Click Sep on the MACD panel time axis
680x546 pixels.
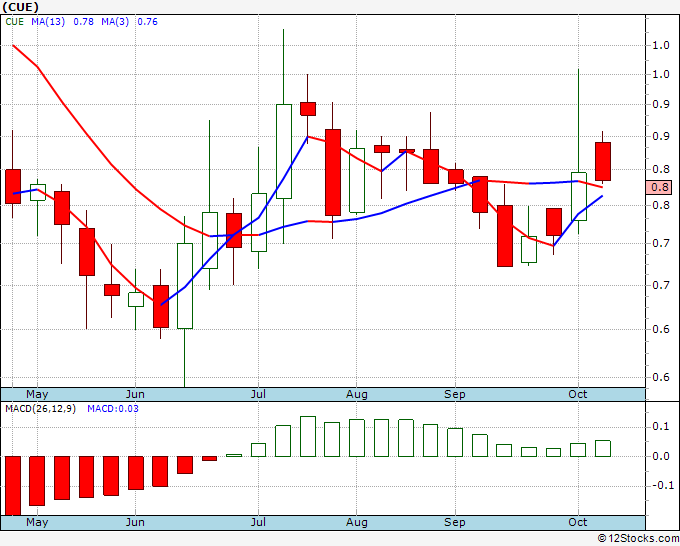click(454, 522)
